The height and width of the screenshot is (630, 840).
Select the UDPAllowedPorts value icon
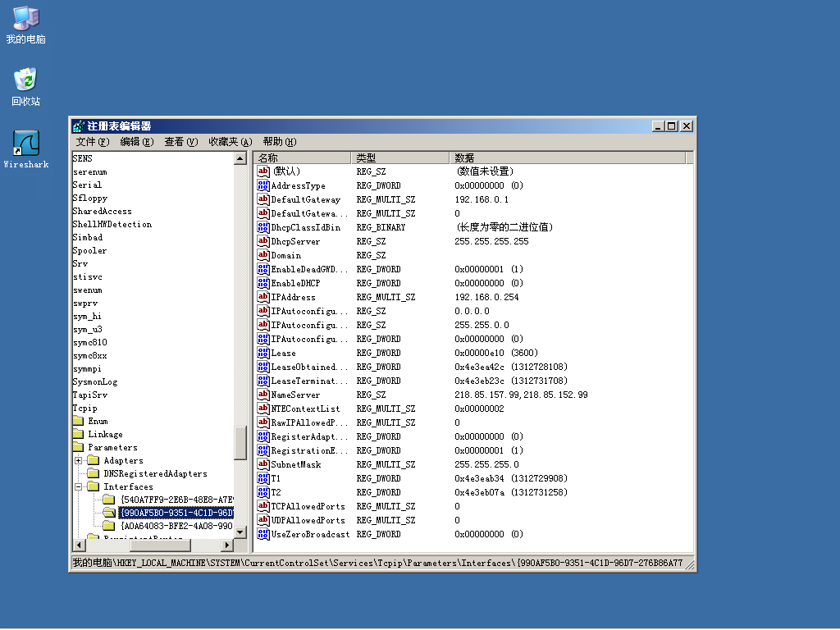point(263,519)
